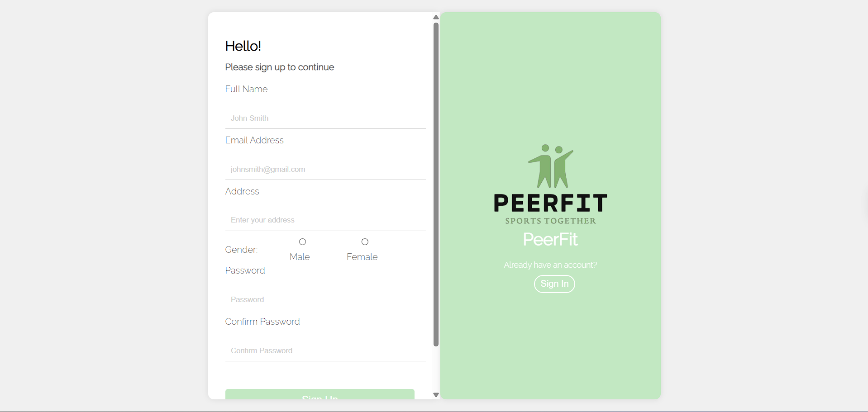Click the white 'PeerFit' title text
Viewport: 868px width, 412px height.
tap(550, 239)
